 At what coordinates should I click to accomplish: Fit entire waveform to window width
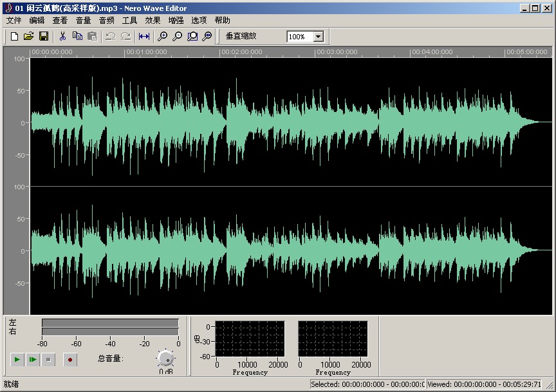click(144, 37)
